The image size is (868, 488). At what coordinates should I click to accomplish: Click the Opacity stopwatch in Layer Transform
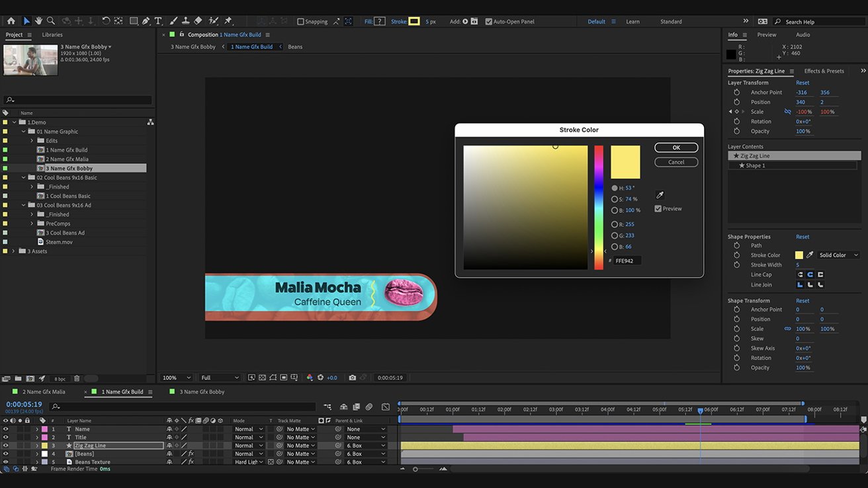coord(736,132)
